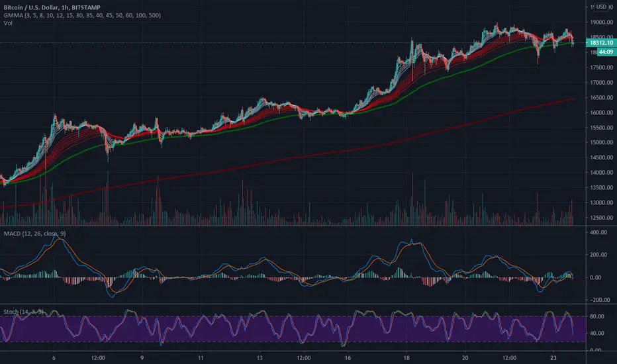617x364 pixels.
Task: Click the 12500.00 price axis label
Action: [x=601, y=218]
